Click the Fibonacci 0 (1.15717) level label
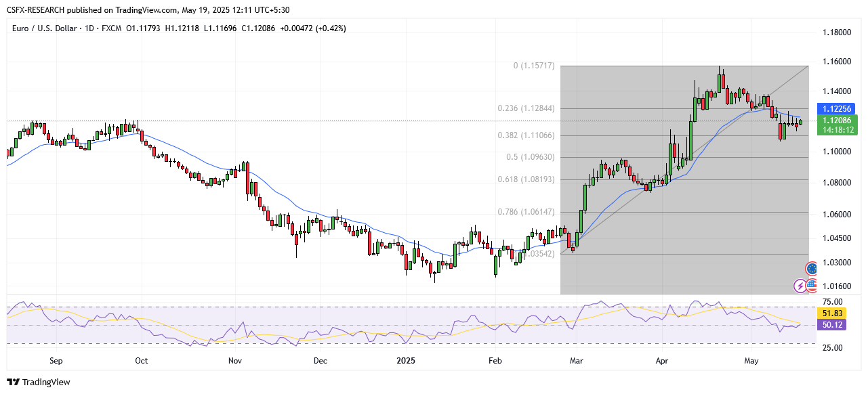 pos(534,66)
